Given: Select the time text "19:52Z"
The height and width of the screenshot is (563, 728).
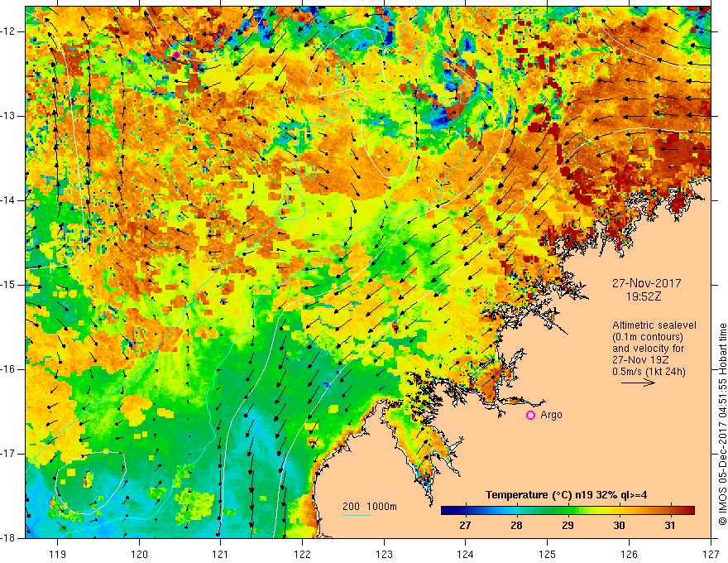Looking at the screenshot, I should [643, 296].
